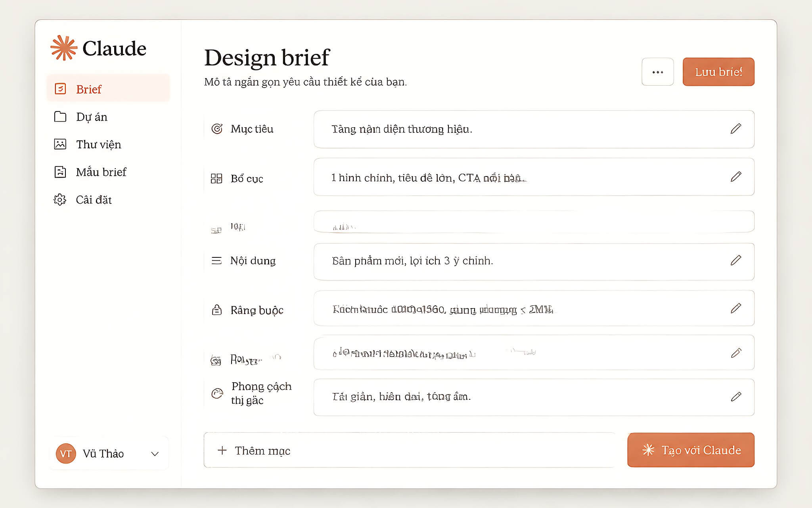Click the gear icon for Cài đặt

[60, 199]
